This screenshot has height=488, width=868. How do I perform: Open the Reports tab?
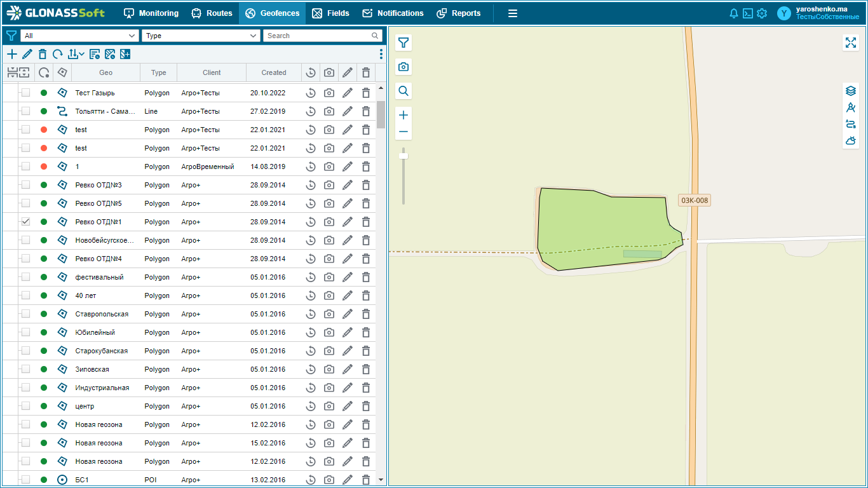tap(459, 13)
